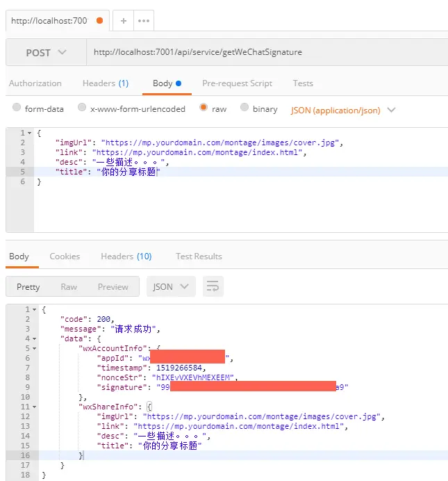The width and height of the screenshot is (448, 481).
Task: Open the response Headers (10) tab
Action: [126, 256]
